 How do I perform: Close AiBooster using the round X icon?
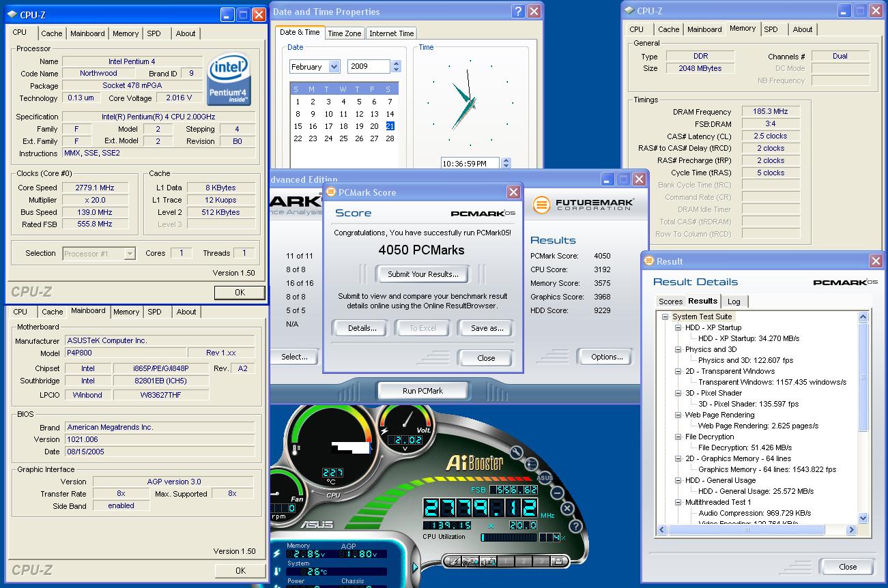coord(567,508)
